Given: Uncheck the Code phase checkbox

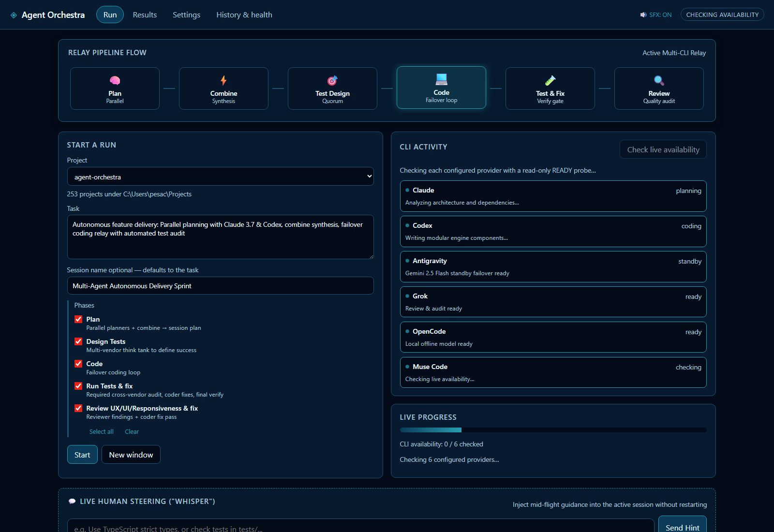Looking at the screenshot, I should point(78,364).
